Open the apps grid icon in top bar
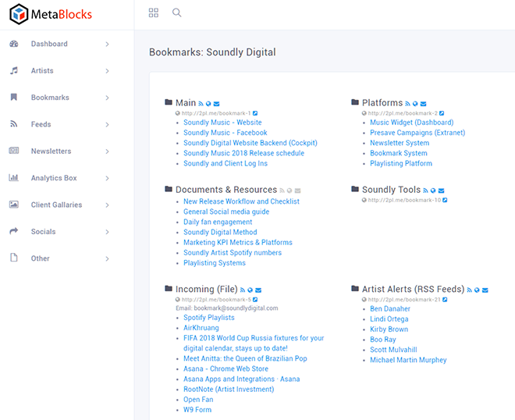 click(x=154, y=12)
